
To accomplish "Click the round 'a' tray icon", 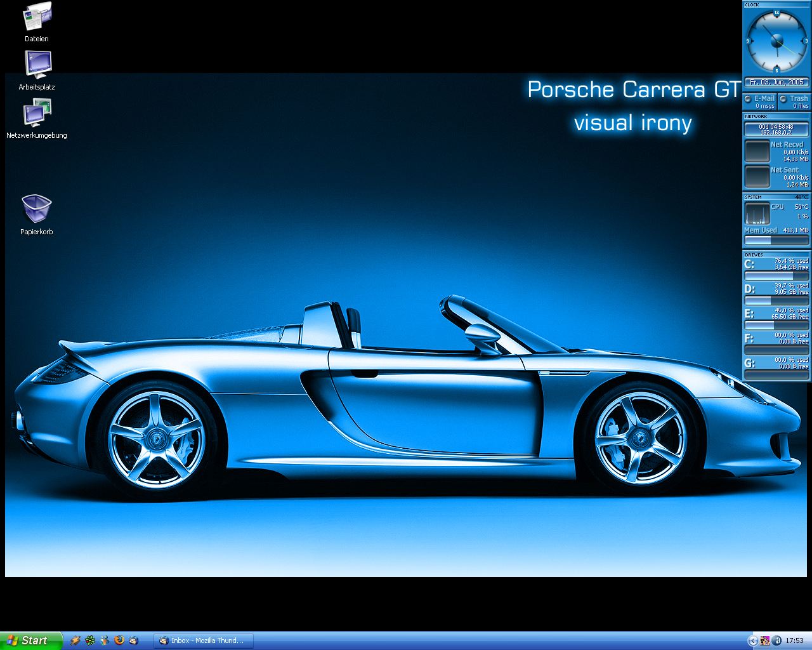I will click(776, 640).
